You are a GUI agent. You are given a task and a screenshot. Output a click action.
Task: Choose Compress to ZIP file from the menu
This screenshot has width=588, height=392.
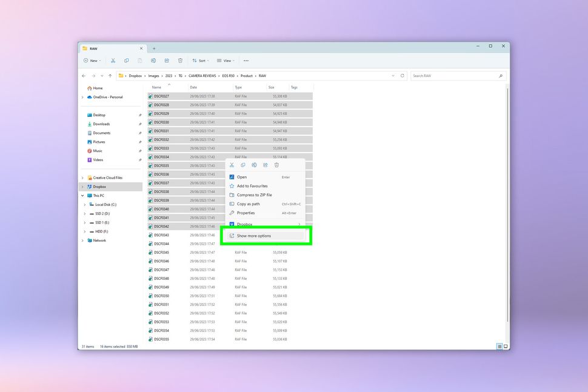pos(255,194)
